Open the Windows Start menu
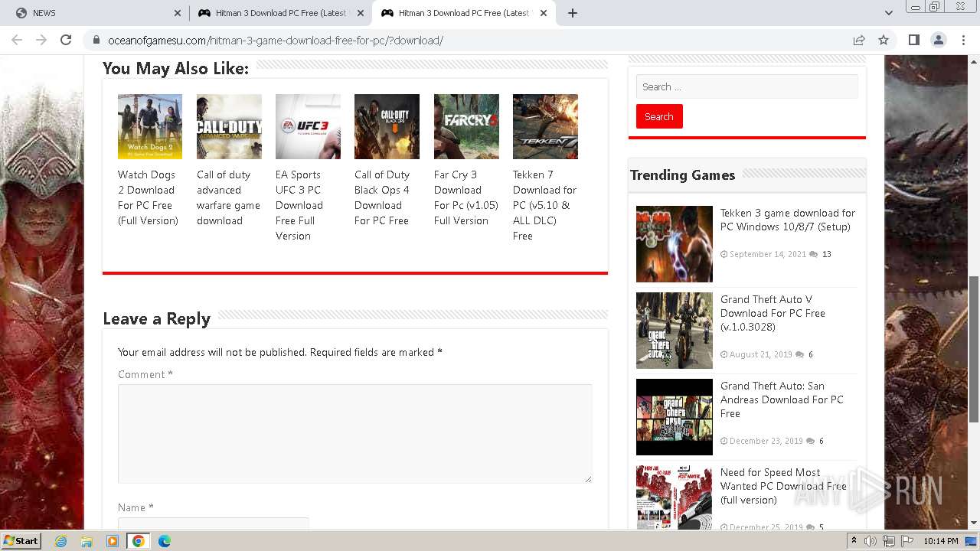This screenshot has width=980, height=551. (x=21, y=540)
